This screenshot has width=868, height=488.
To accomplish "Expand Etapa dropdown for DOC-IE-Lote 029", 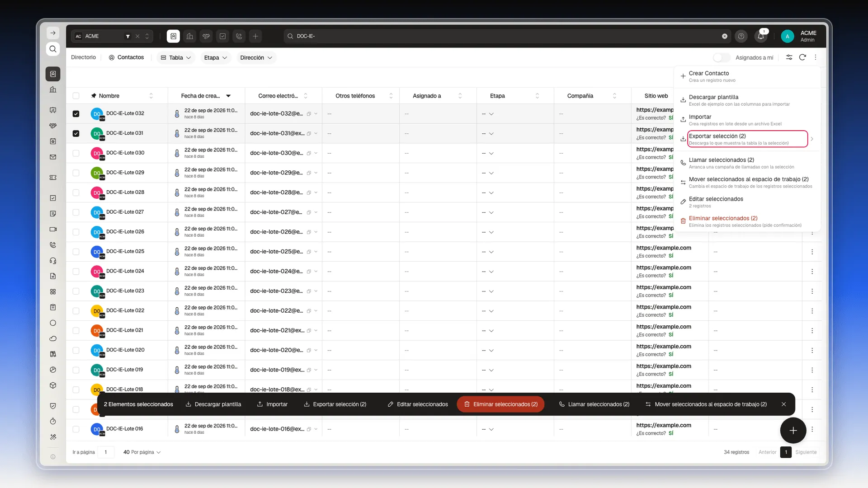I will 491,173.
